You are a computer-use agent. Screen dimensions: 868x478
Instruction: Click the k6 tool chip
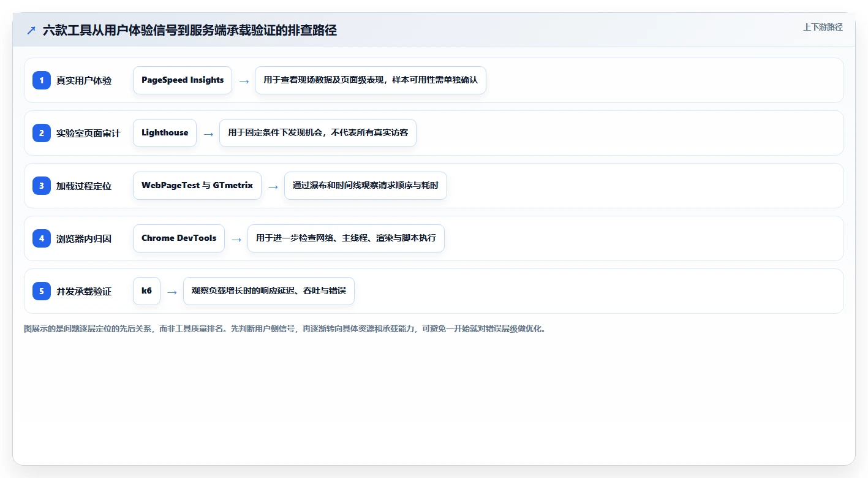tap(146, 291)
